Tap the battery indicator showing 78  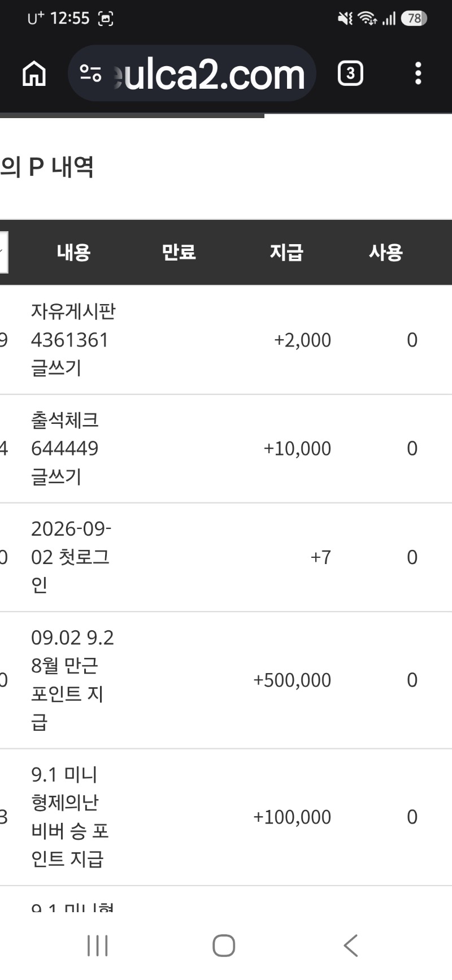[x=414, y=19]
